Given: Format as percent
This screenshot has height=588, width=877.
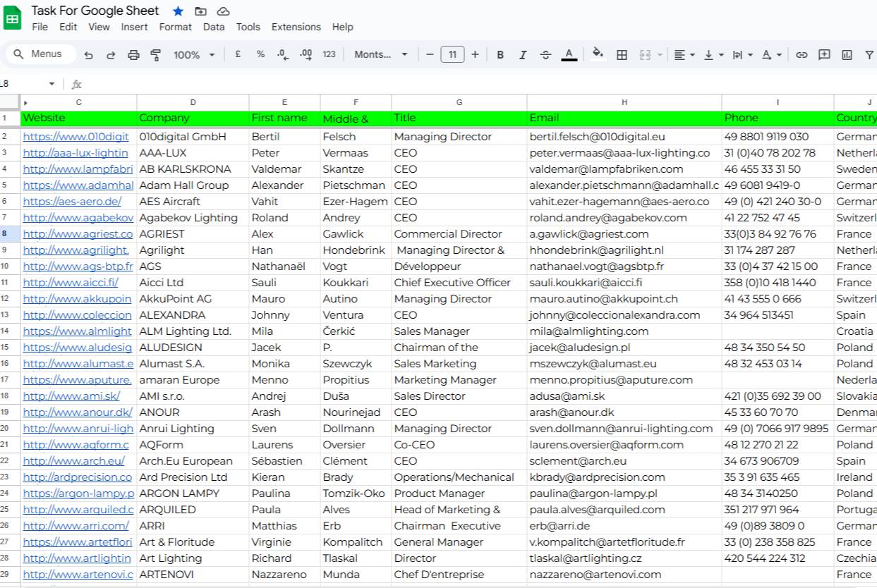Looking at the screenshot, I should point(260,54).
